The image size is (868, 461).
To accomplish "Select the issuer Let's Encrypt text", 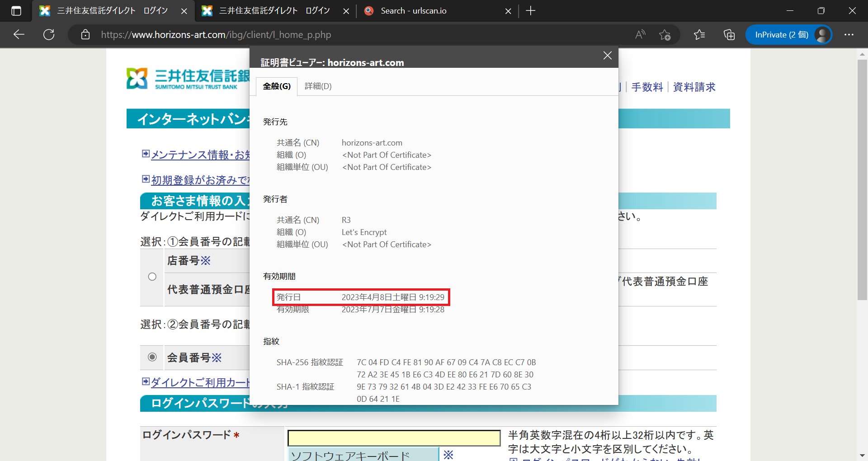I will point(364,232).
